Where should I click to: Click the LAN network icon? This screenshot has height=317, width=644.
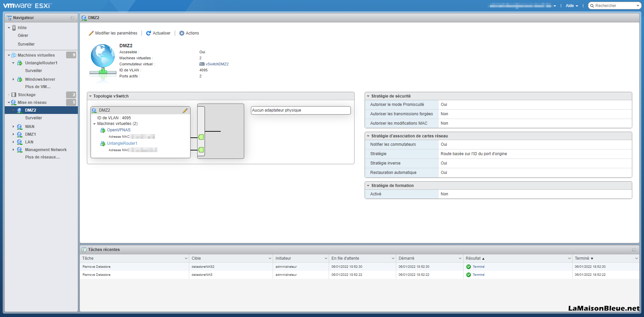coord(19,142)
